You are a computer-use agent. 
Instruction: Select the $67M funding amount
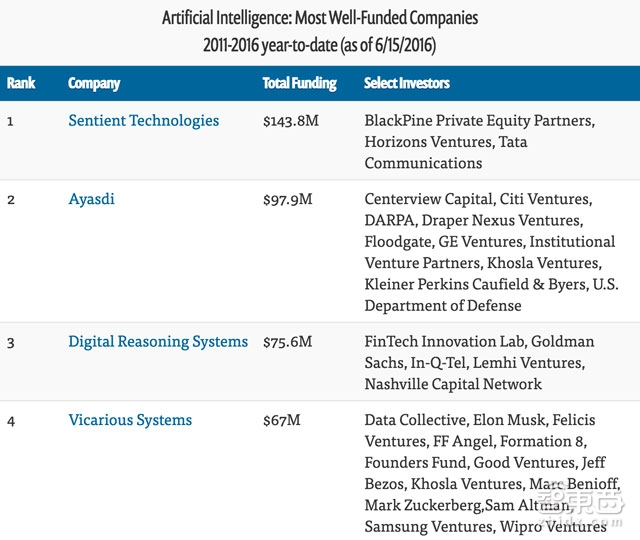pyautogui.click(x=281, y=420)
